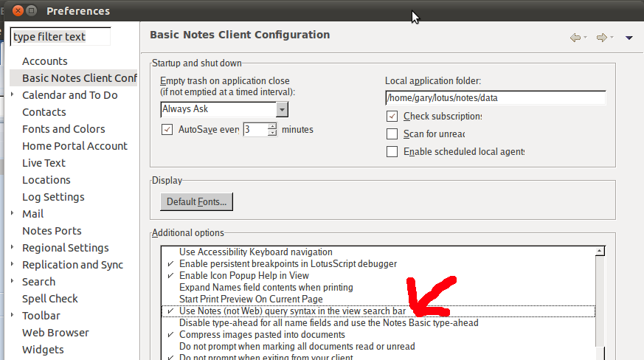Image resolution: width=644 pixels, height=360 pixels.
Task: Decrease AutoSave minutes with down arrow
Action: tap(272, 133)
